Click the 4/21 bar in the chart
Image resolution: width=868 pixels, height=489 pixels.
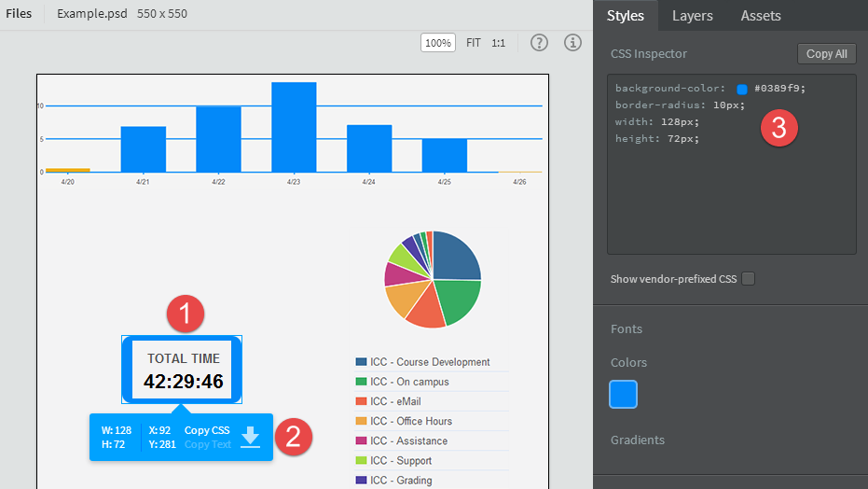point(144,149)
